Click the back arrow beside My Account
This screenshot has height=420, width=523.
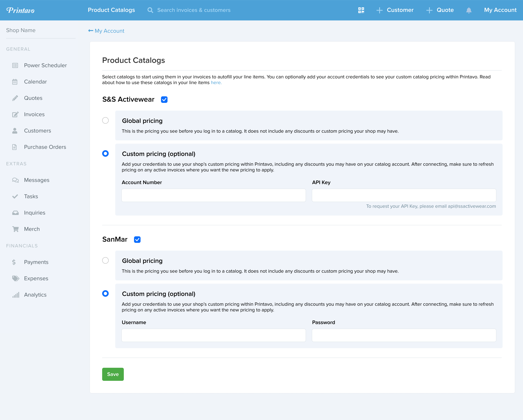(x=91, y=31)
